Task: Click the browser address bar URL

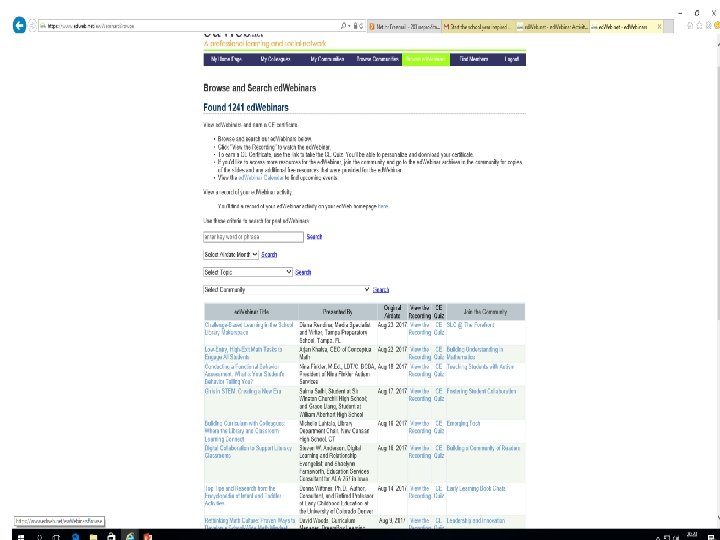Action: click(188, 26)
